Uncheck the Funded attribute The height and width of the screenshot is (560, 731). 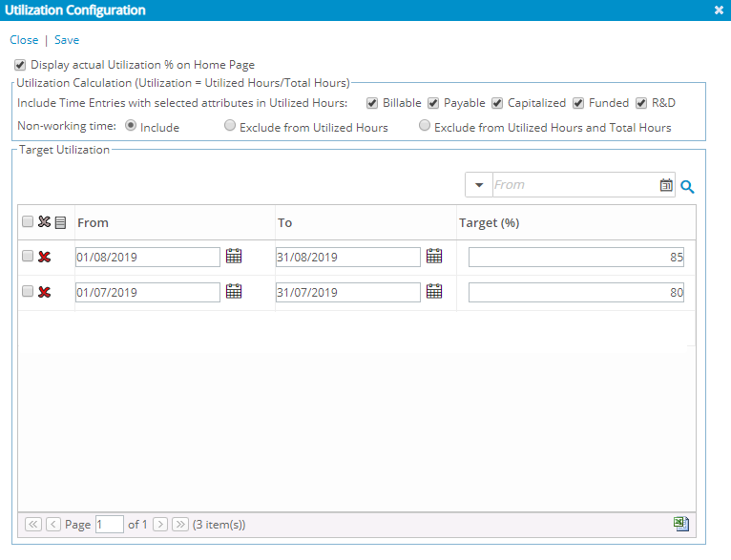[578, 103]
